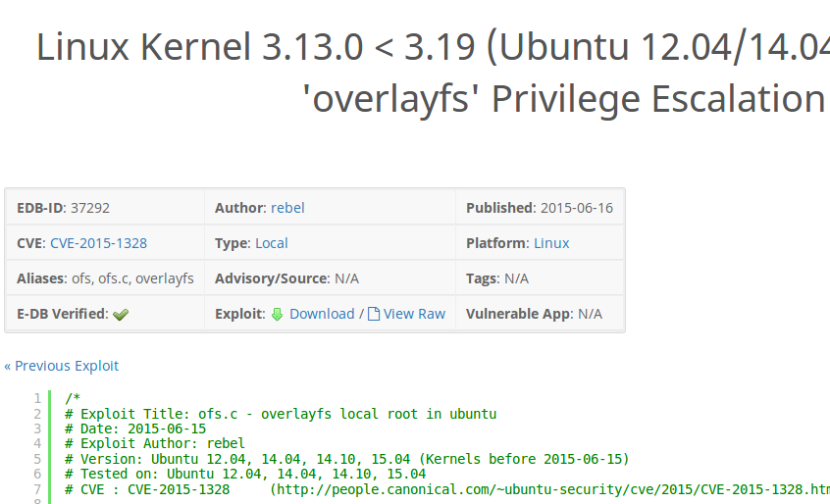Click the E-DB Verified label

tap(63, 314)
